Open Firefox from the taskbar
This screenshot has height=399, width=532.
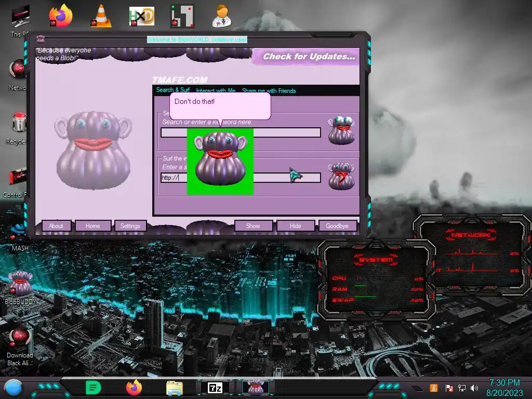pyautogui.click(x=134, y=388)
